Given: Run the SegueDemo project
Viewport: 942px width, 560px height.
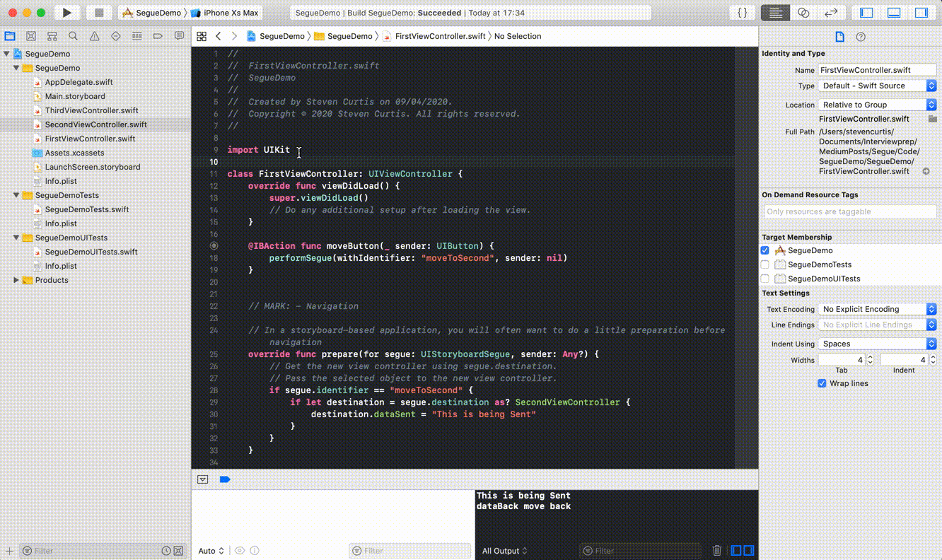Looking at the screenshot, I should pyautogui.click(x=66, y=13).
